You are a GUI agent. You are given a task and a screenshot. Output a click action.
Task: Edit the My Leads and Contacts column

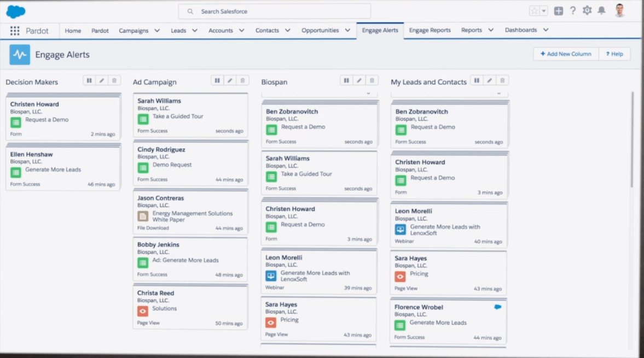[x=489, y=80]
